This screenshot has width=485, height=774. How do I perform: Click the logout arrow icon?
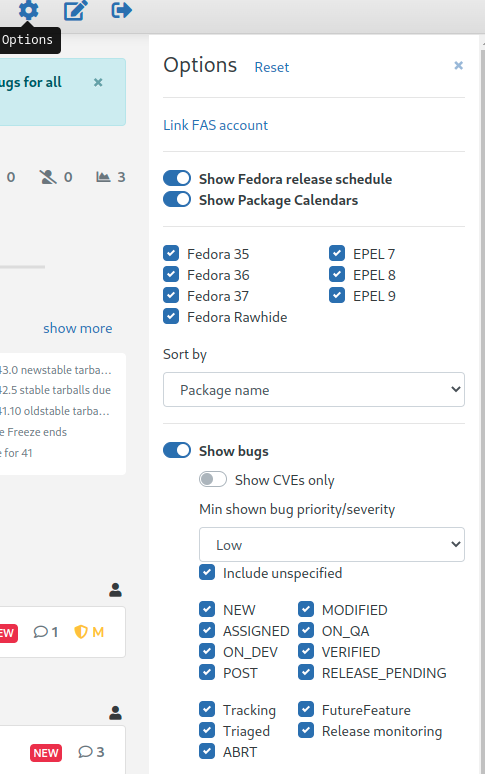point(121,10)
